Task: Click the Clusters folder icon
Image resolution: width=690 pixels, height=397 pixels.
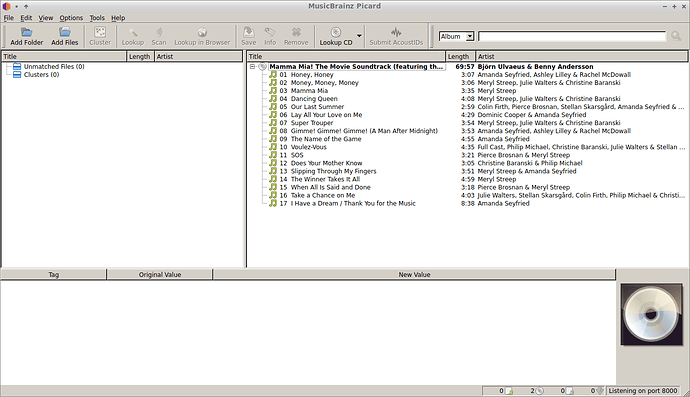Action: click(x=17, y=74)
